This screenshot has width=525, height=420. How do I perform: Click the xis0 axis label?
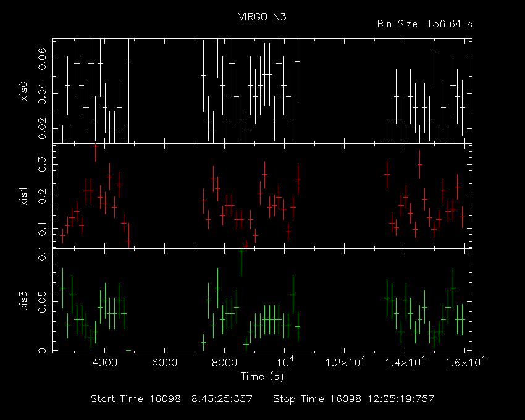tap(23, 91)
